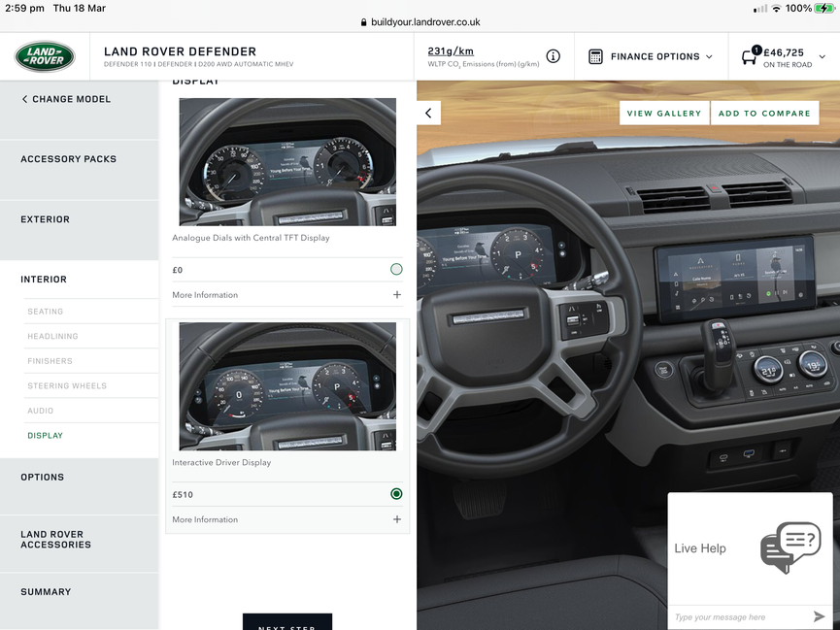Send live help message arrow
The width and height of the screenshot is (840, 630).
pos(819,616)
